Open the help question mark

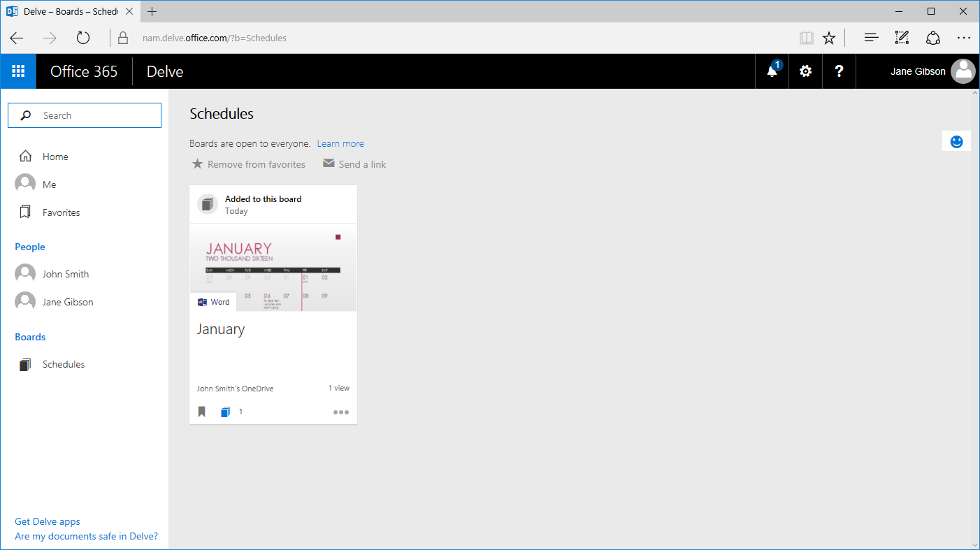pos(840,71)
